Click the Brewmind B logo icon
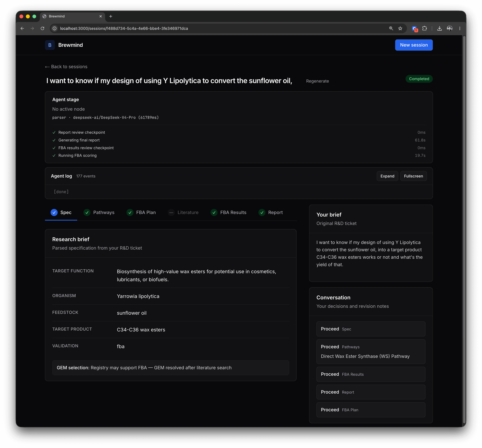482x448 pixels. click(x=50, y=45)
